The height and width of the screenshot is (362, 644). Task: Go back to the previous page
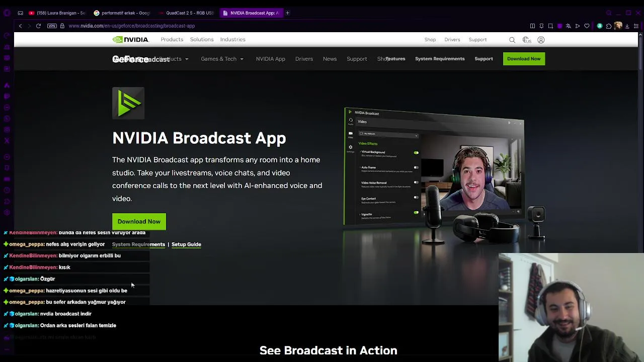pos(20,26)
